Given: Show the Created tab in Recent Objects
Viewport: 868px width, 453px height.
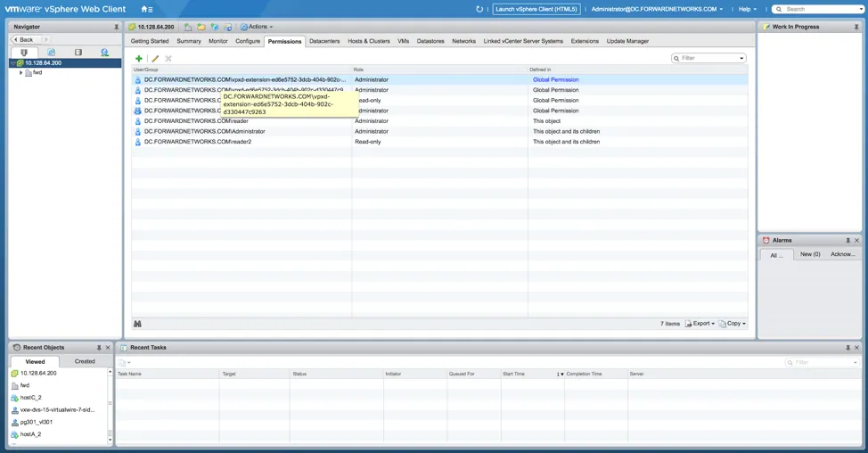Looking at the screenshot, I should pos(85,361).
